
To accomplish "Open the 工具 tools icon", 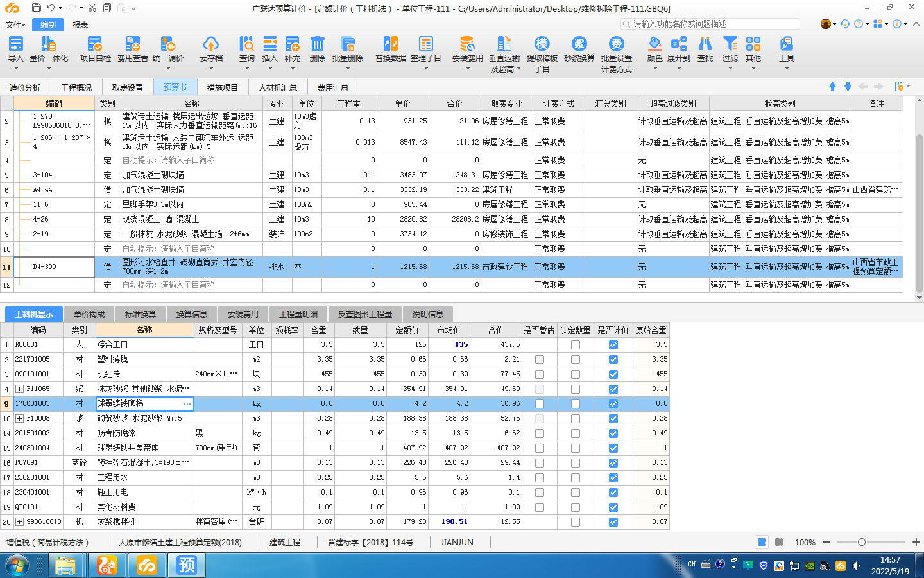I will point(787,44).
